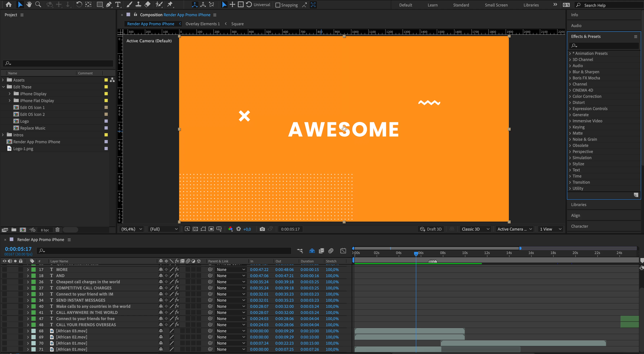Click the Take Snapshot camera icon
Image resolution: width=644 pixels, height=354 pixels.
point(262,229)
